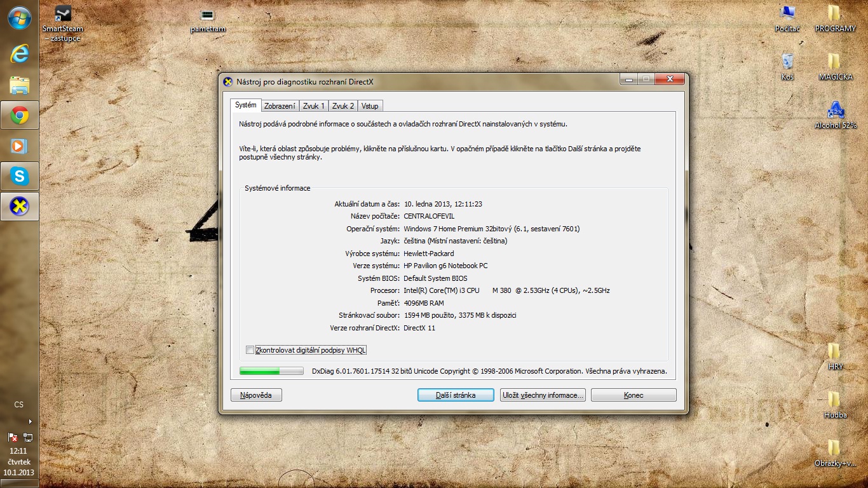This screenshot has width=868, height=488.
Task: Select the Počítač desktop icon
Action: coord(787,19)
